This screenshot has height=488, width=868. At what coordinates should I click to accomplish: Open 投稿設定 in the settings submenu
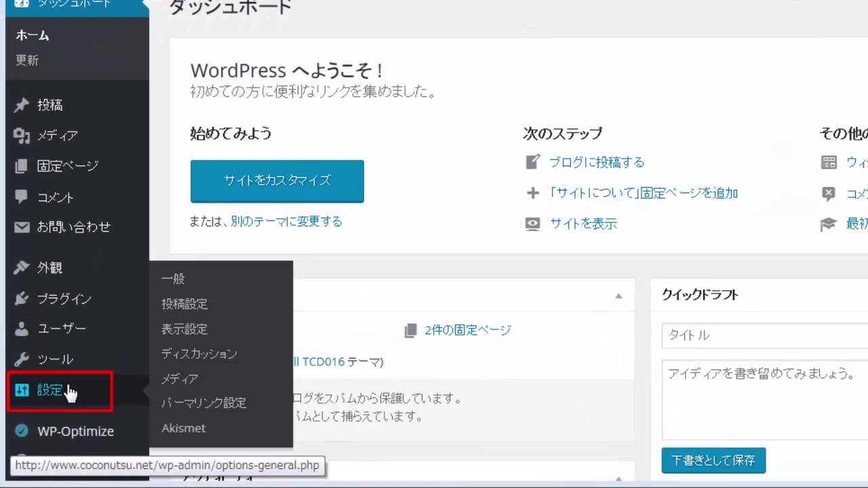(x=184, y=304)
